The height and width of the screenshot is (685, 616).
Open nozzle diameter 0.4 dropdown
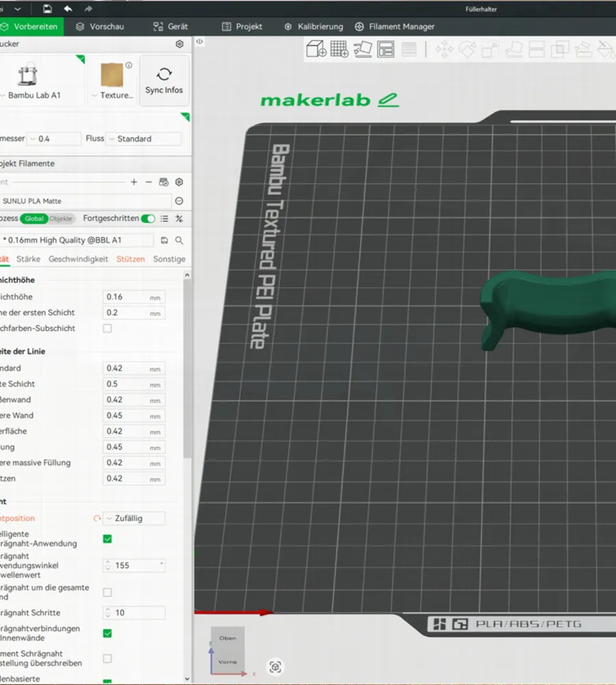pos(53,138)
